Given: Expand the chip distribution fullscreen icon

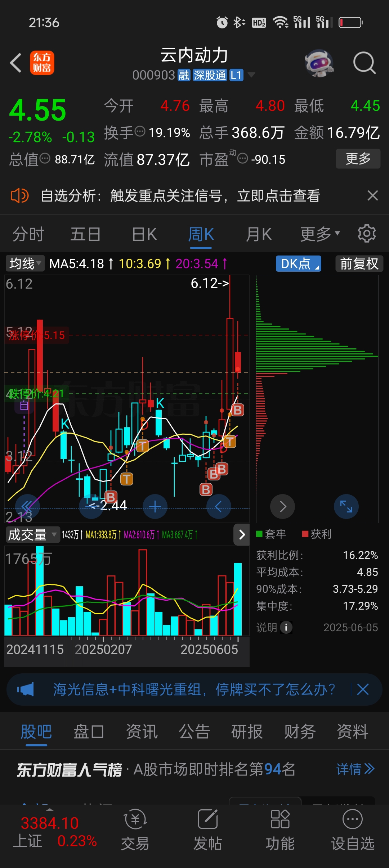Looking at the screenshot, I should pyautogui.click(x=346, y=507).
